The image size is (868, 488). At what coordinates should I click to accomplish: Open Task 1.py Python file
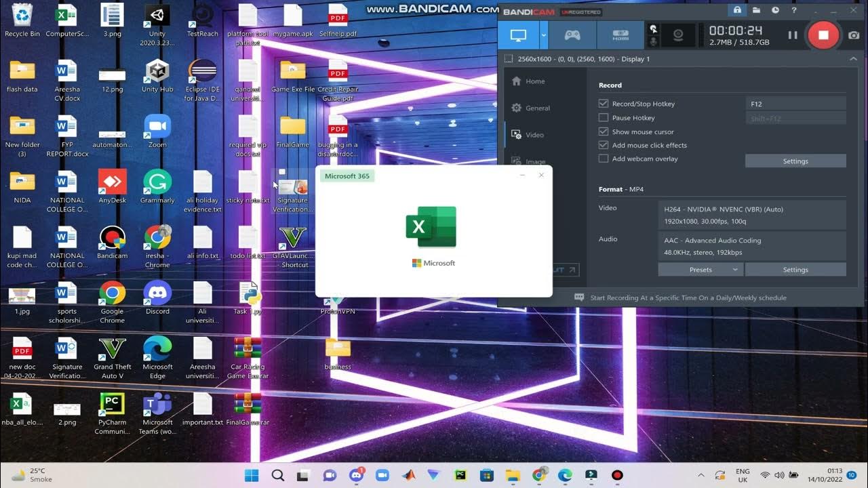pos(248,298)
